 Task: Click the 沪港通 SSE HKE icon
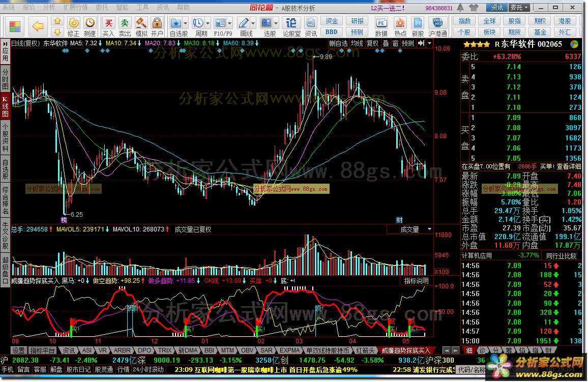pos(437,27)
